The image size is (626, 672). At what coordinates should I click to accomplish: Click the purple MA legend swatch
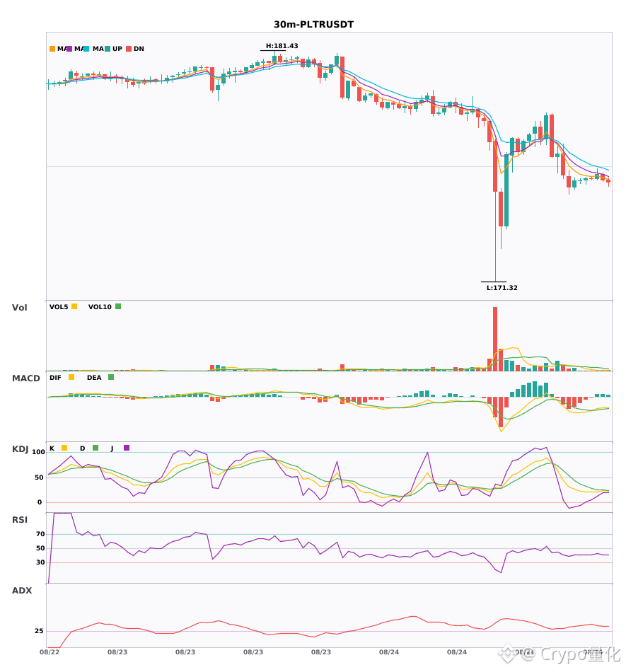[x=69, y=49]
